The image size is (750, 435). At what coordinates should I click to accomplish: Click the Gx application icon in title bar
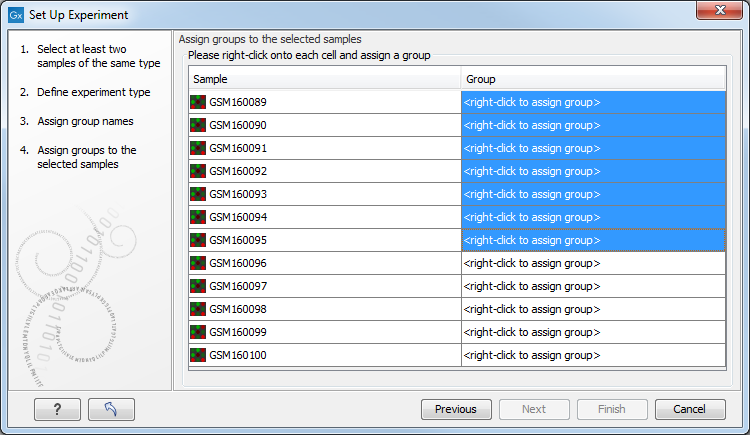click(x=15, y=16)
